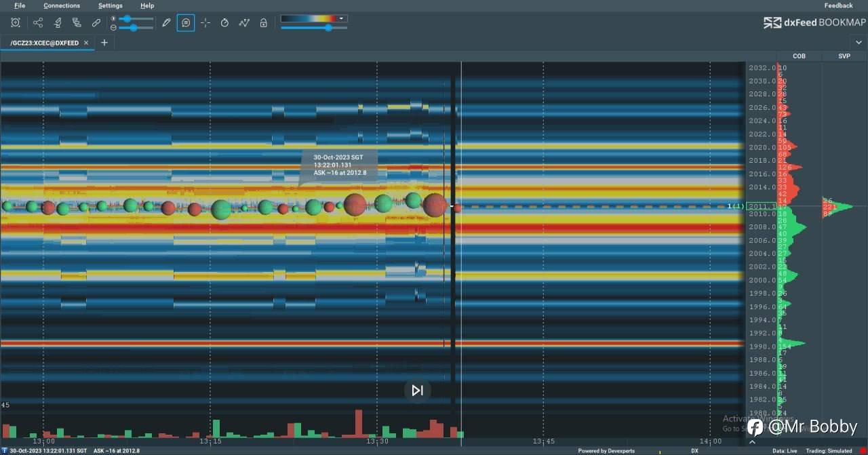Open the Connections menu
Image resolution: width=868 pixels, height=455 pixels.
[62, 5]
